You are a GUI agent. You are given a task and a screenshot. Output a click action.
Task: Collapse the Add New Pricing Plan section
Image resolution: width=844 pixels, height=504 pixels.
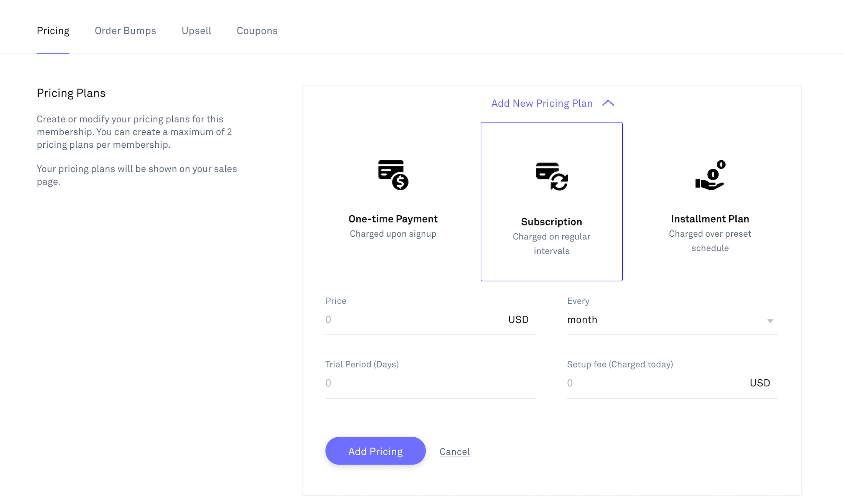coord(608,103)
